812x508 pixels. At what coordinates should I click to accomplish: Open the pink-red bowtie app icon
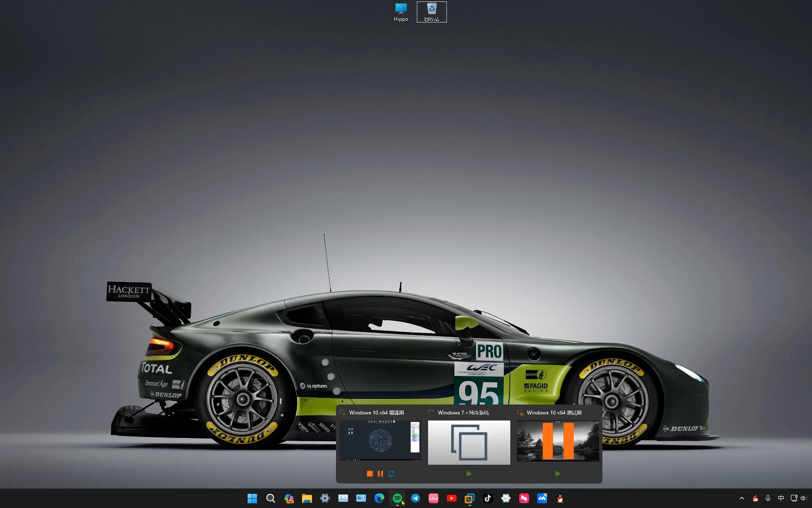[x=524, y=498]
